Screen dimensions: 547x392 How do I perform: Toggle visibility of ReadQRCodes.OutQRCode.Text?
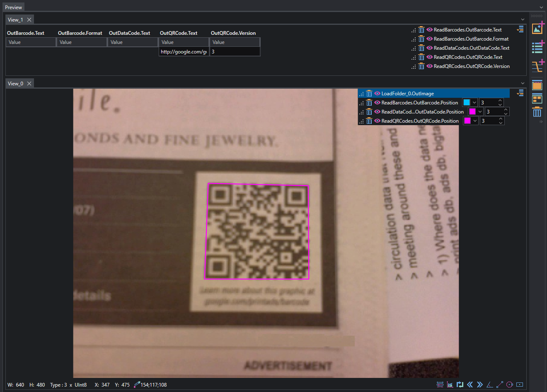tap(430, 57)
